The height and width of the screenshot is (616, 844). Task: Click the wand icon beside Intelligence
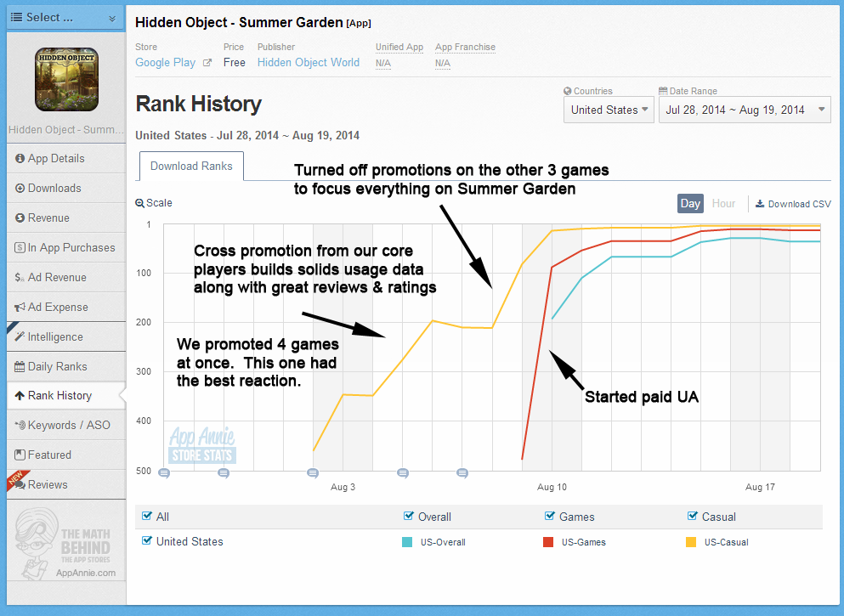[x=20, y=336]
